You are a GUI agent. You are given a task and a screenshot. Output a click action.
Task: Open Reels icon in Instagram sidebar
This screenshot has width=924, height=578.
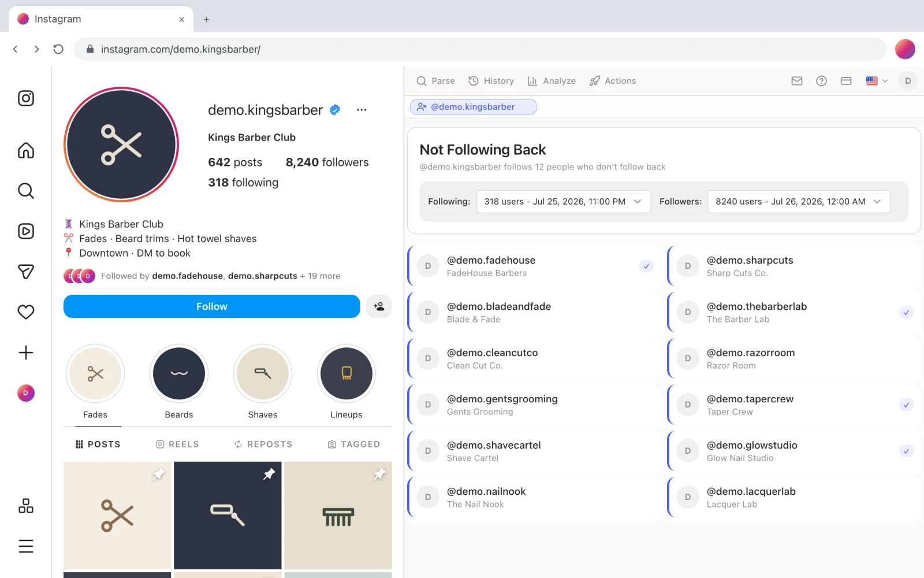coord(26,231)
